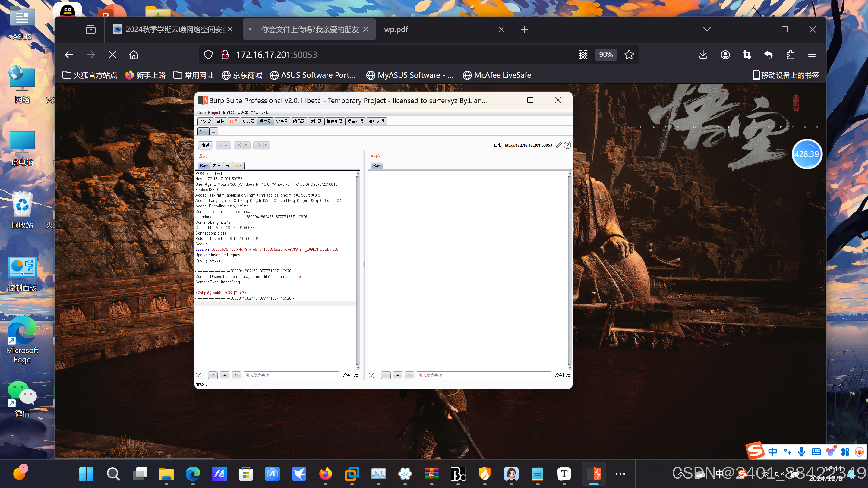
Task: Open Firefox downloads arrow icon
Action: (703, 55)
